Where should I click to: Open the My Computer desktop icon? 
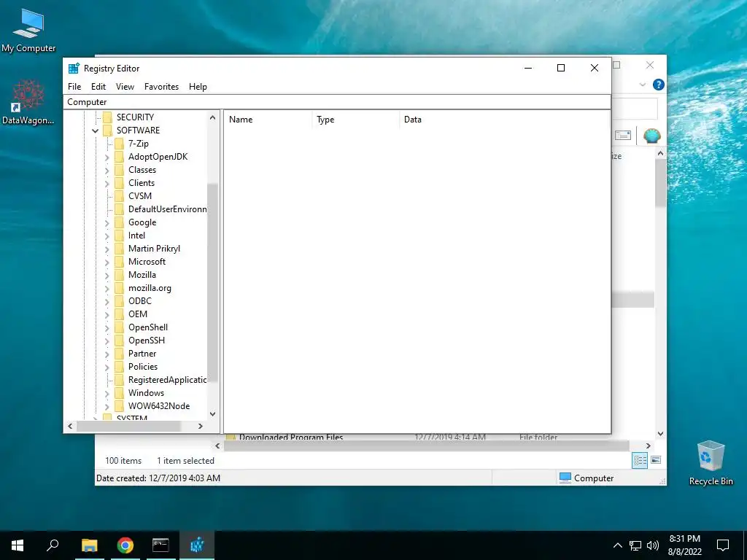point(28,31)
